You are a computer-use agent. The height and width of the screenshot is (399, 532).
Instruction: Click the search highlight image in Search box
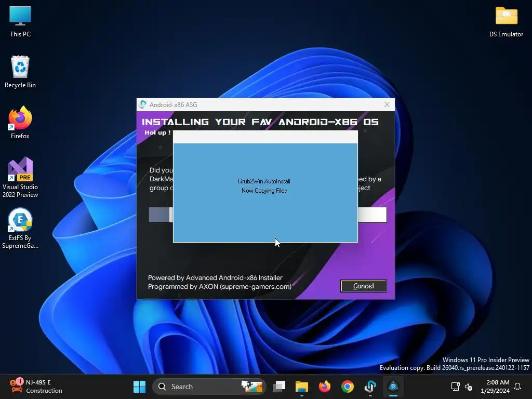click(252, 387)
